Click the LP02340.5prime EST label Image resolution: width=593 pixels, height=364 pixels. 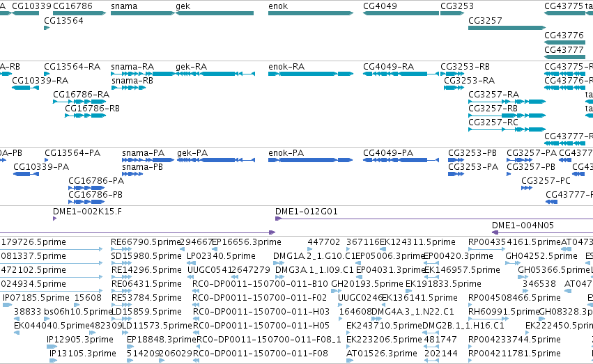[x=221, y=256]
